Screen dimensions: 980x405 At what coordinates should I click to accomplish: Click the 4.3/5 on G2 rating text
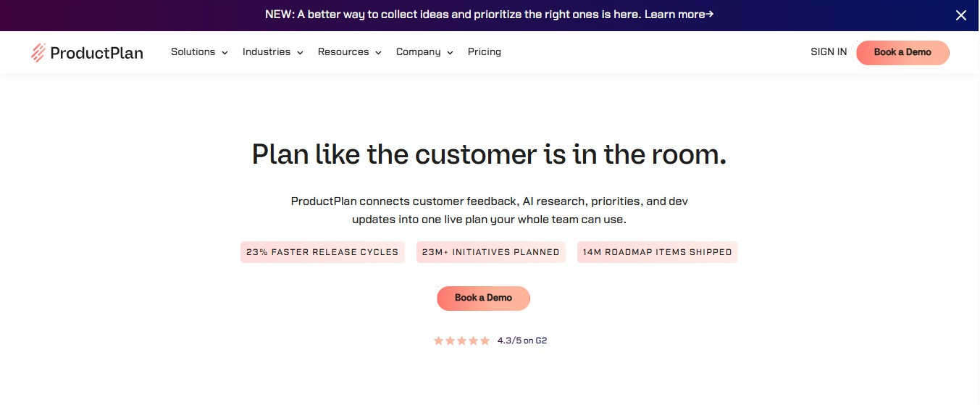coord(522,341)
